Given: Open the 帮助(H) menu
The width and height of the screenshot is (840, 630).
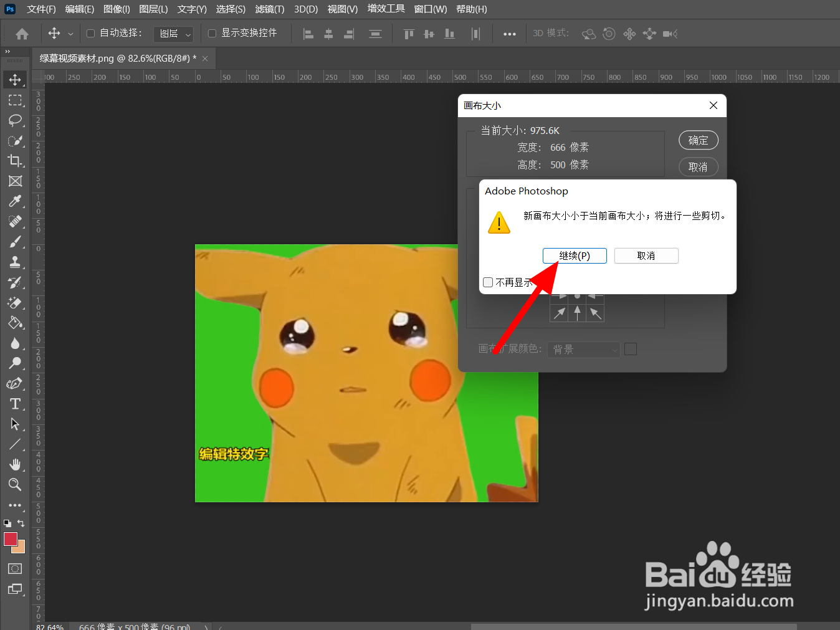Looking at the screenshot, I should click(x=472, y=9).
